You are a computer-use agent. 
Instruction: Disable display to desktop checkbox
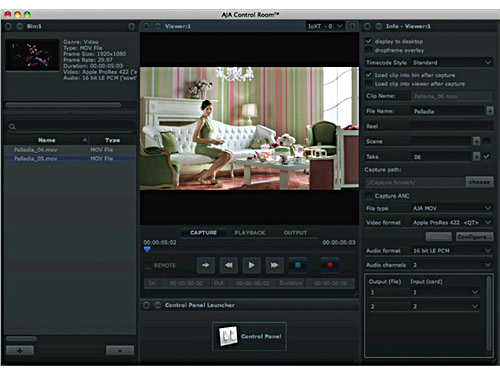[368, 41]
